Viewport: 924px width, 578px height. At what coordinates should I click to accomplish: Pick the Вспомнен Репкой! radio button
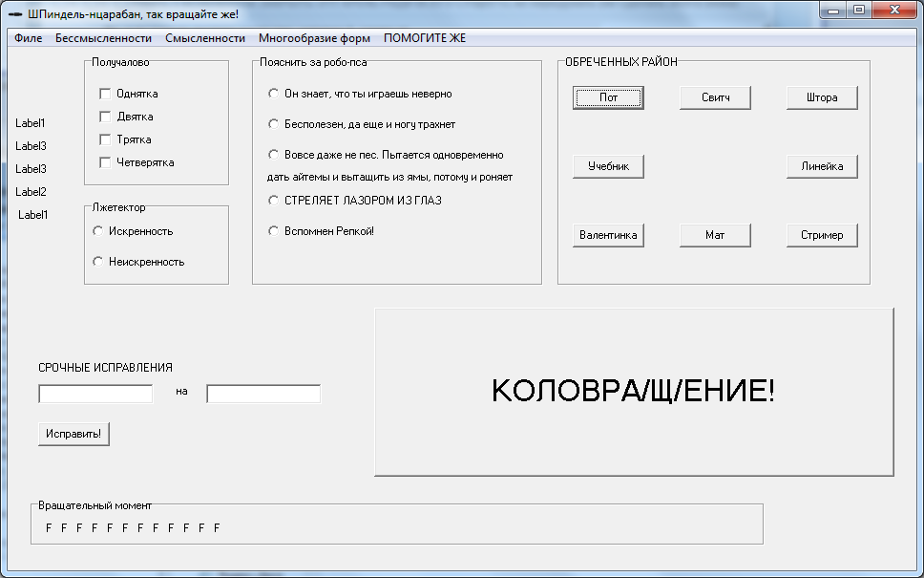274,231
